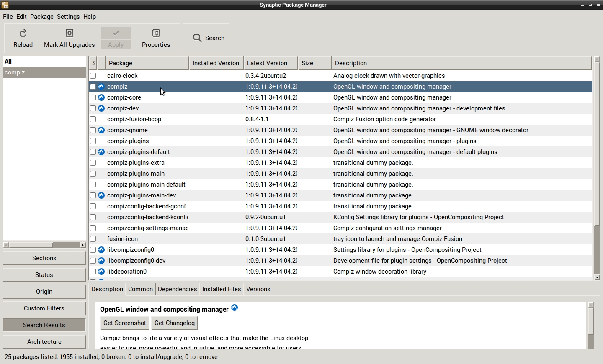Viewport: 603px width, 364px height.
Task: Sort the list by the Latest Version column
Action: click(x=270, y=63)
